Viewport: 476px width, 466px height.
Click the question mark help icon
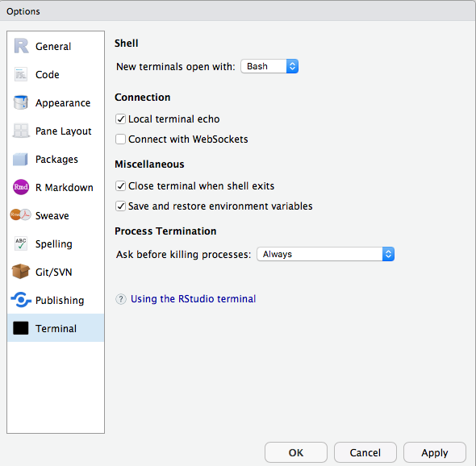coord(121,299)
